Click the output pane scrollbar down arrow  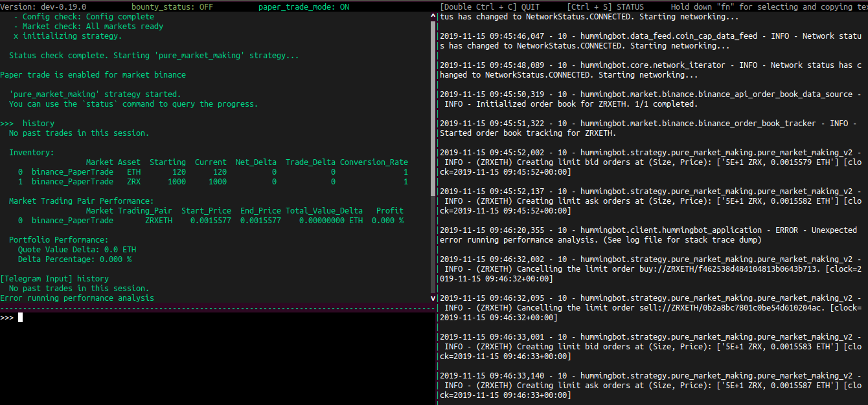pos(433,298)
